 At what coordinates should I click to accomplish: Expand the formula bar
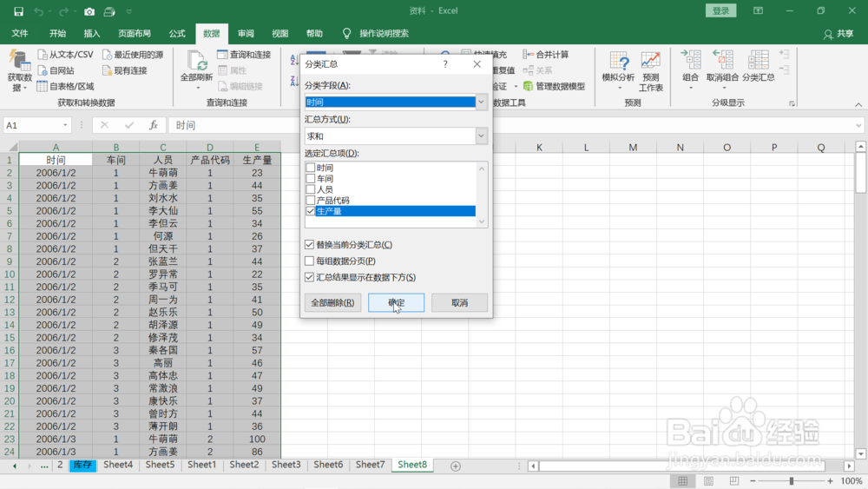point(858,125)
